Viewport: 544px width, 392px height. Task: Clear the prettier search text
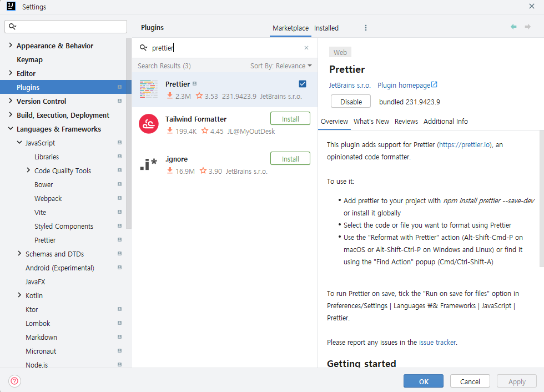[x=306, y=48]
